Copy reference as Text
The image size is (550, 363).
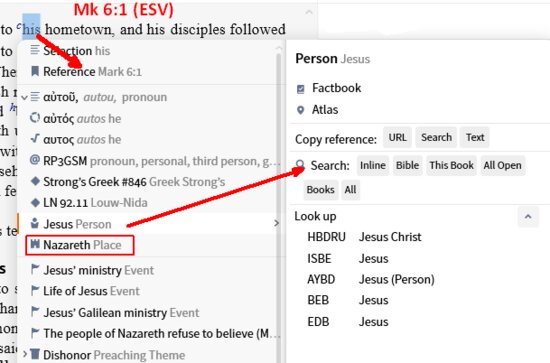[475, 137]
